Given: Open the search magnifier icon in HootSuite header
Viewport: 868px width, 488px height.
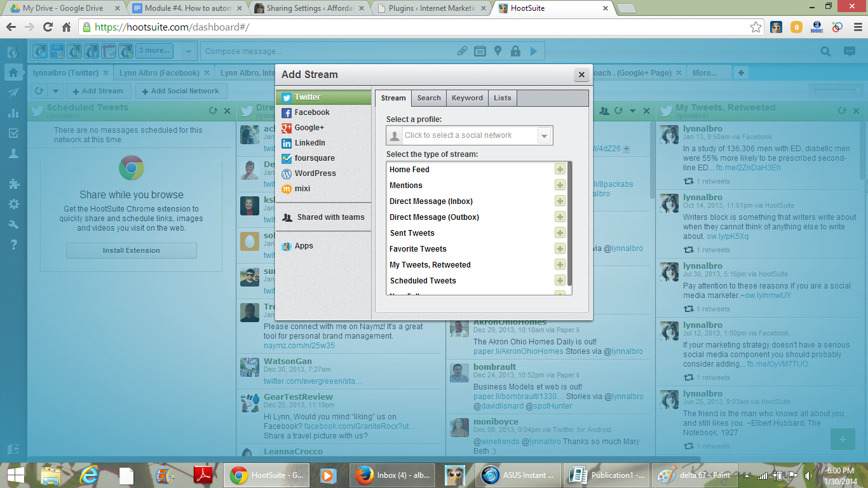Looking at the screenshot, I should coord(825,51).
